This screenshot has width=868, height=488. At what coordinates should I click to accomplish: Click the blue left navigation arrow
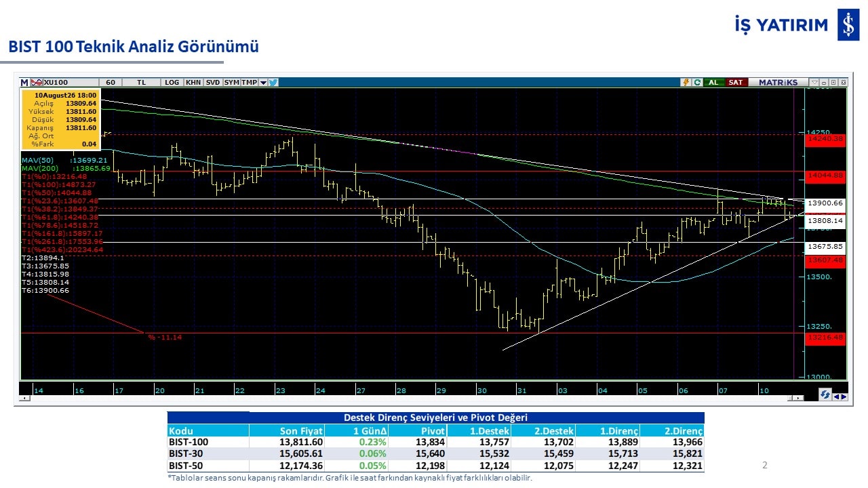pyautogui.click(x=835, y=396)
